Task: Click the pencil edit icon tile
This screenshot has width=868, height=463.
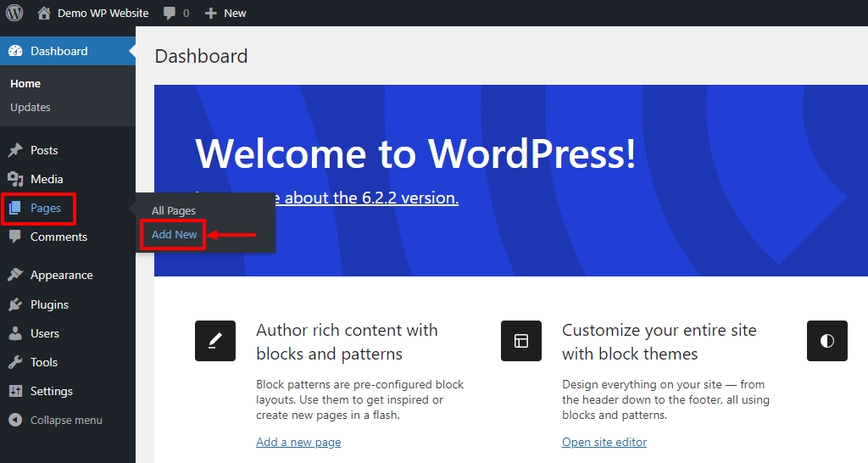Action: pyautogui.click(x=215, y=341)
